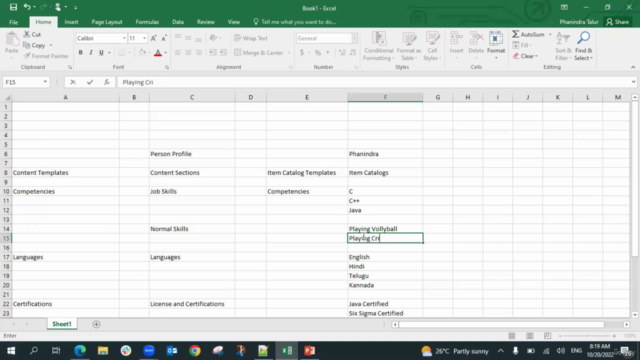Undo the last action
Screen dimensions: 640x360
tap(27, 7)
